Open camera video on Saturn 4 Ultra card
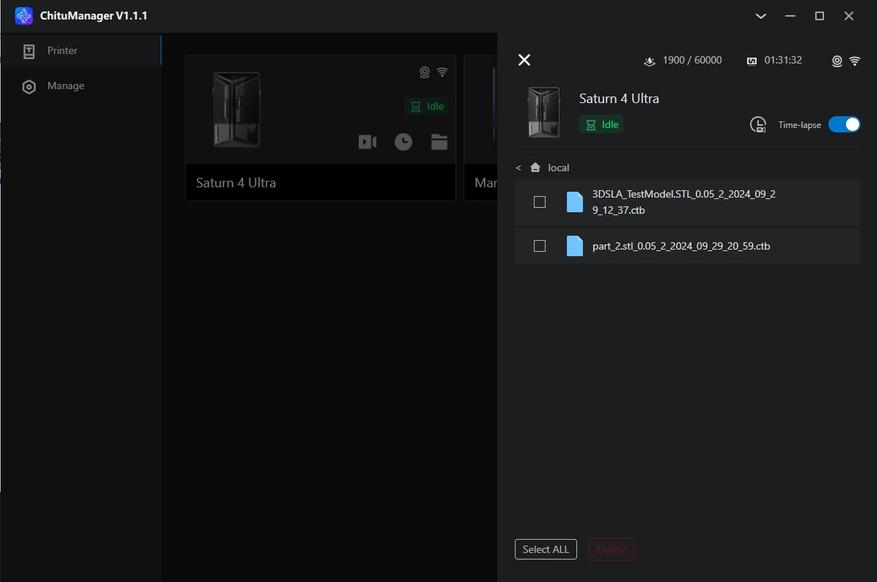This screenshot has width=877, height=582. (x=367, y=142)
